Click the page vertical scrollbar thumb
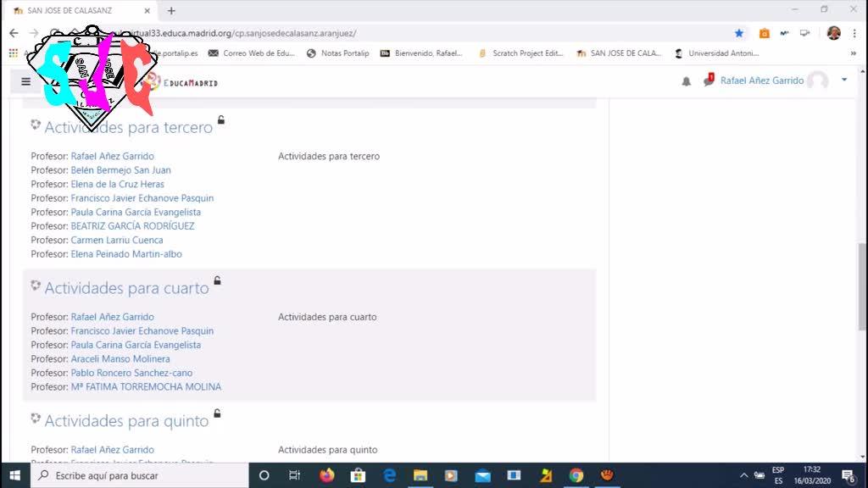The width and height of the screenshot is (868, 488). click(x=862, y=286)
